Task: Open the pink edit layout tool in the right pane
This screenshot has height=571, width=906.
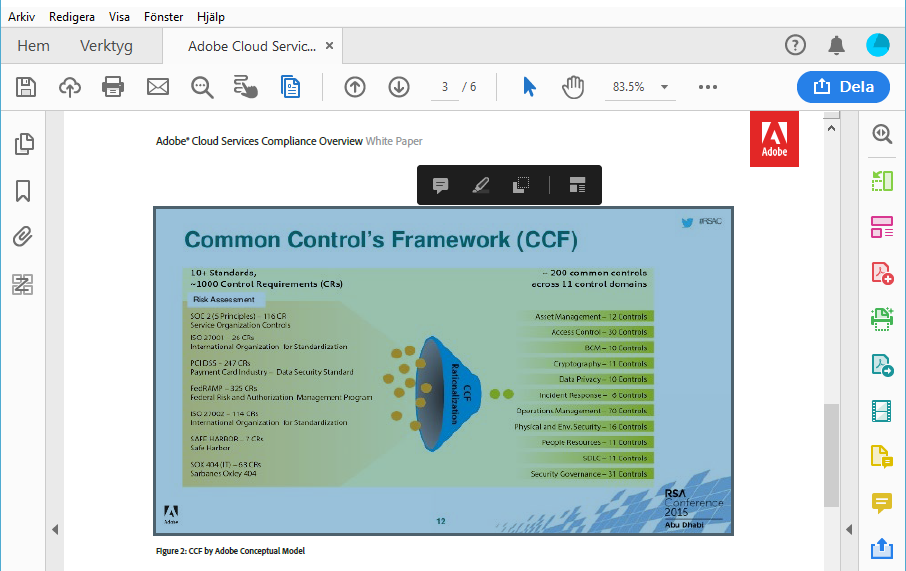Action: (882, 227)
